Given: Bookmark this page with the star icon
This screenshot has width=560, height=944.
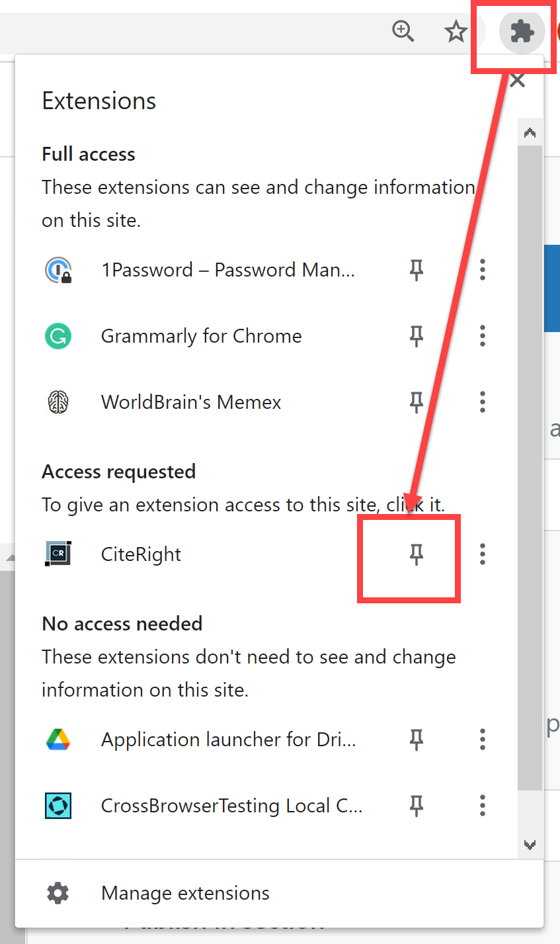Looking at the screenshot, I should (456, 31).
